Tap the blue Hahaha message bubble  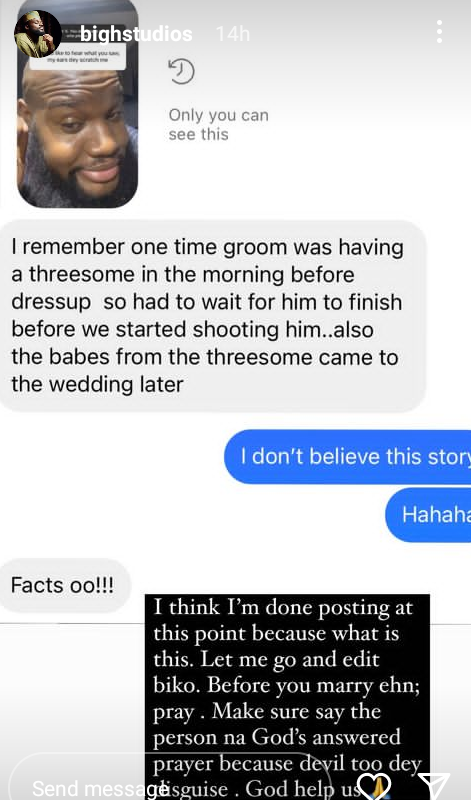(428, 514)
